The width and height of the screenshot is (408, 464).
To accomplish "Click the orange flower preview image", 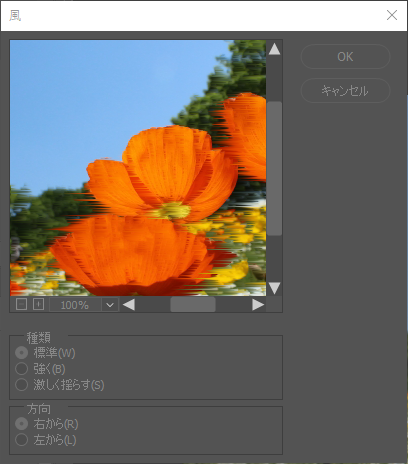I will pos(138,168).
